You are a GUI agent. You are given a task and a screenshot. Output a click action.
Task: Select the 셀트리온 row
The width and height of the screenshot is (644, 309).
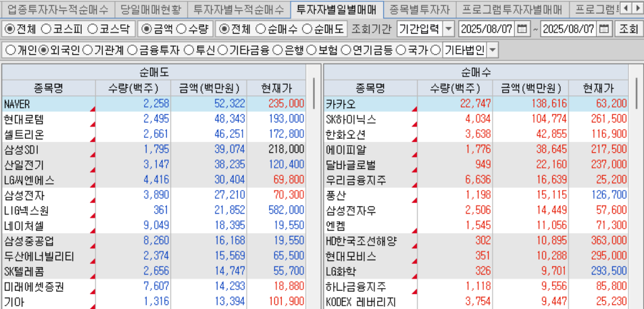(153, 135)
